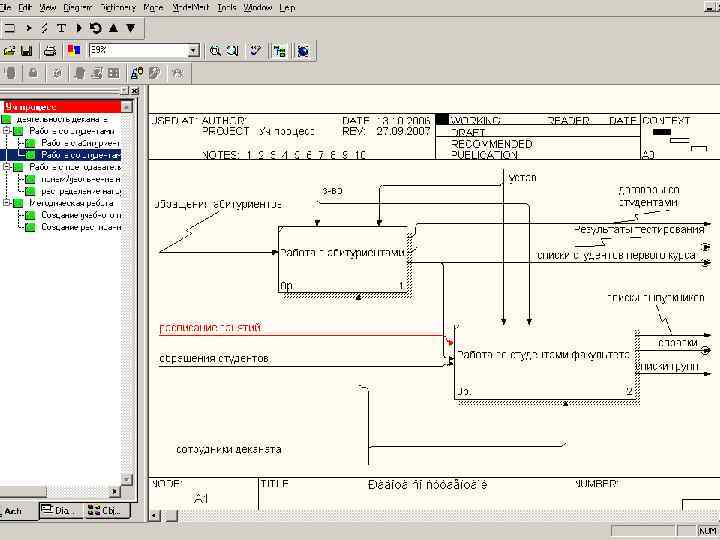The width and height of the screenshot is (720, 540).
Task: Switch to the Objects tab in explorer
Action: [104, 511]
